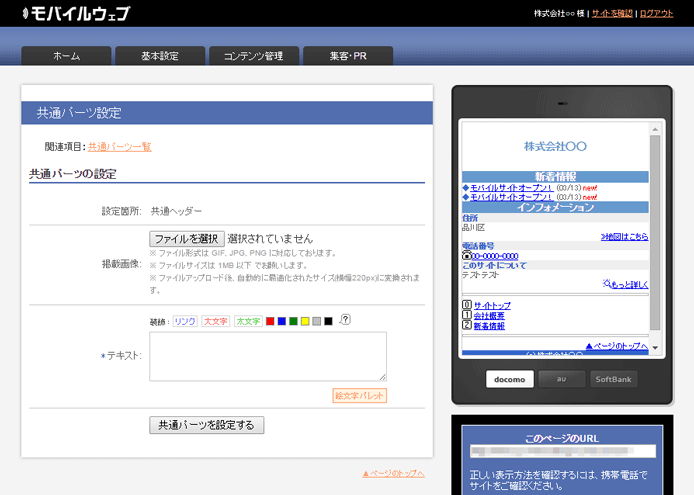Viewport: 694px width, 495px height.
Task: Switch preview to au carrier
Action: (x=562, y=379)
